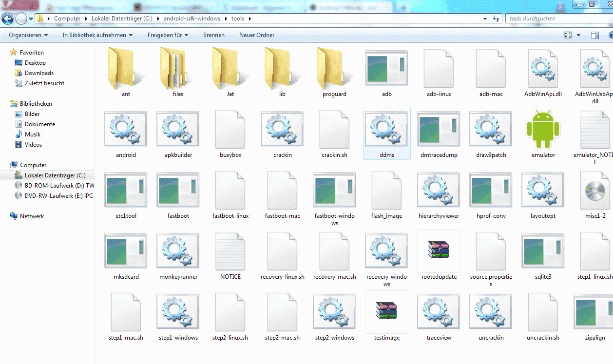
Task: Select the ddms file icon
Action: [386, 130]
